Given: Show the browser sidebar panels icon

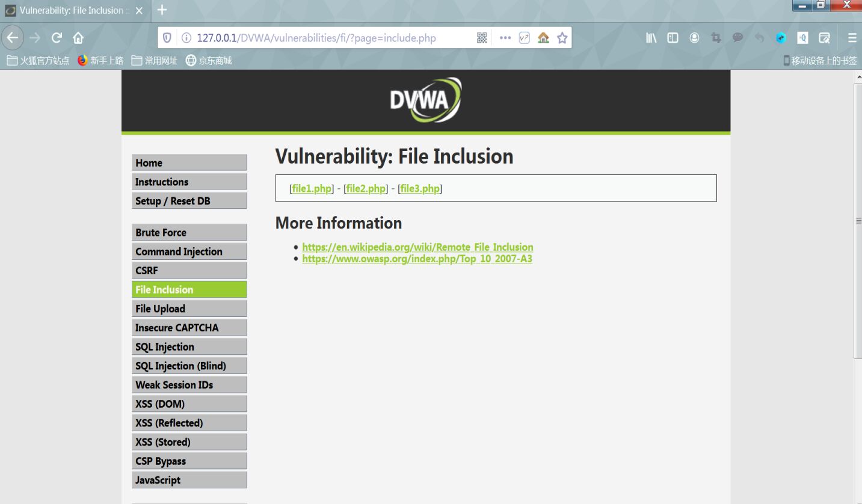Looking at the screenshot, I should coord(672,37).
